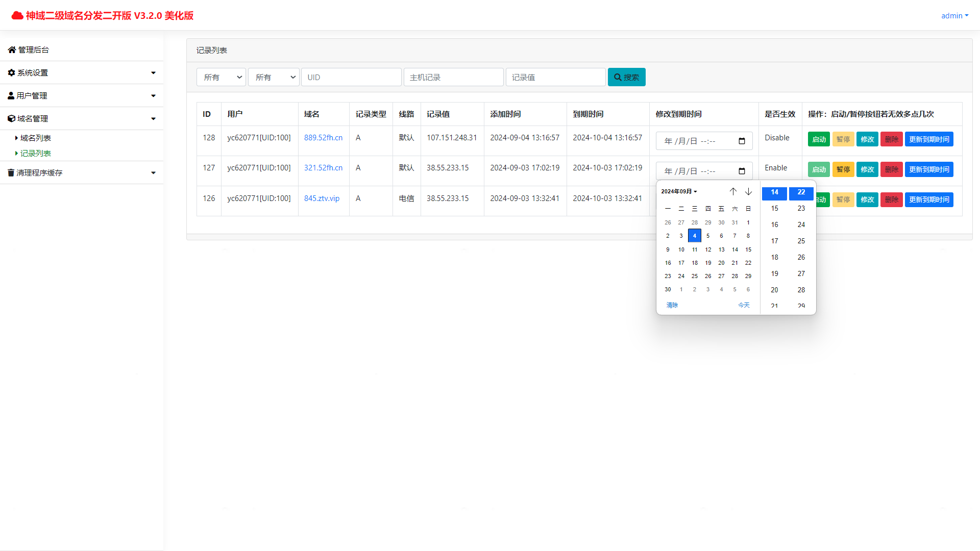Click the red cloud logo icon
The width and height of the screenshot is (980, 551).
point(17,15)
